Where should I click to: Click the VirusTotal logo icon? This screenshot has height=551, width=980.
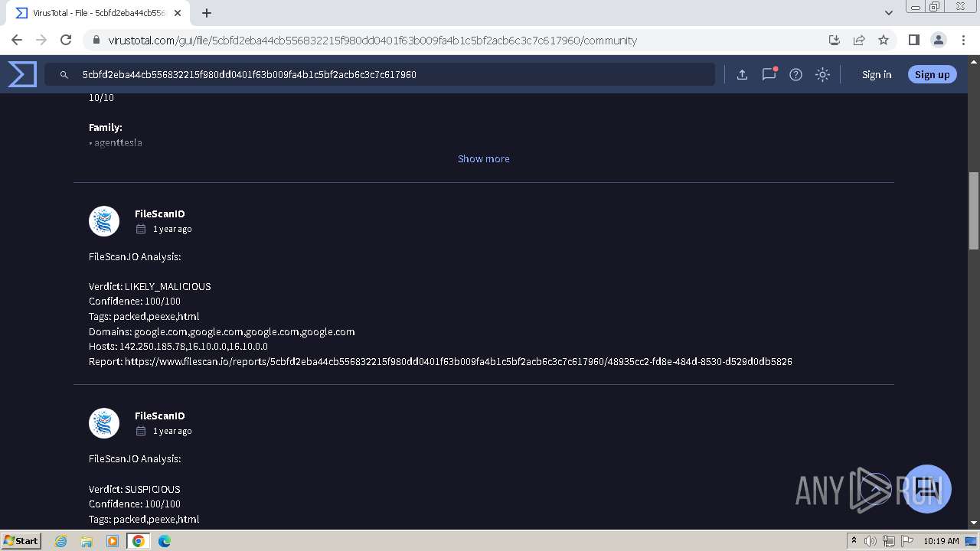[22, 74]
